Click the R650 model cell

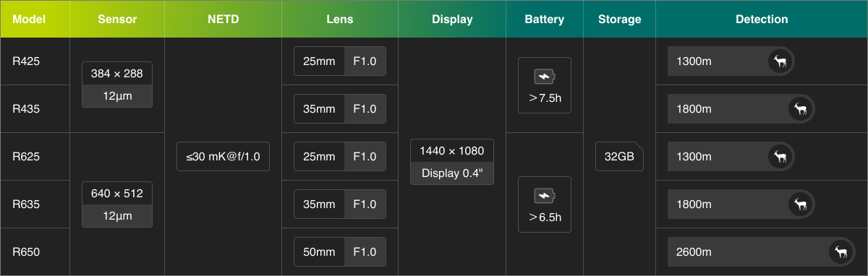coord(35,252)
